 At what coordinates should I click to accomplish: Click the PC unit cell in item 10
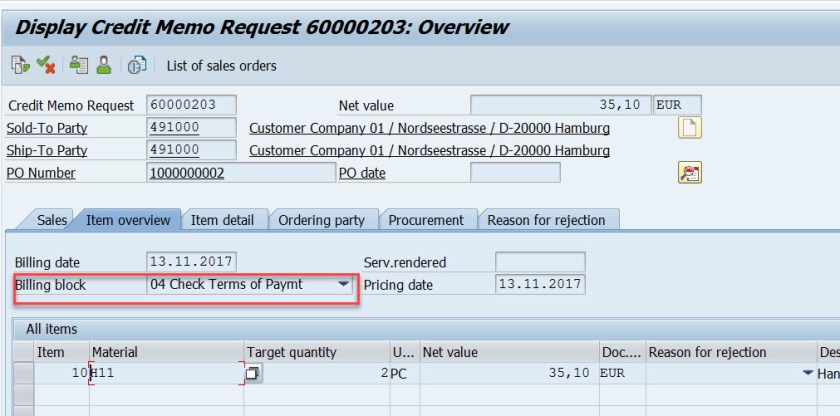tap(405, 373)
